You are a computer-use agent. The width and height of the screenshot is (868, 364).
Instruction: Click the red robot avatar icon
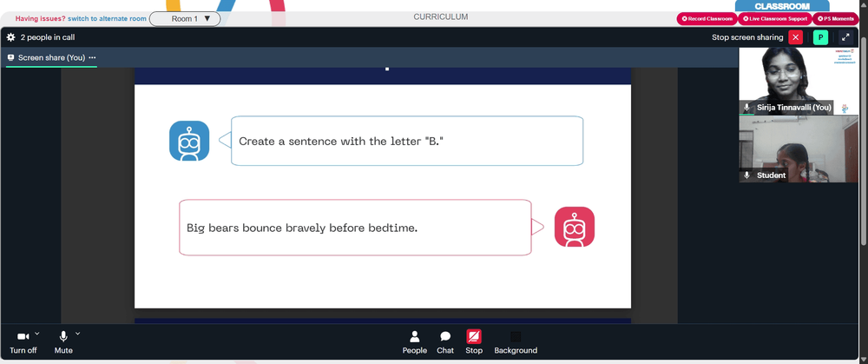tap(574, 227)
